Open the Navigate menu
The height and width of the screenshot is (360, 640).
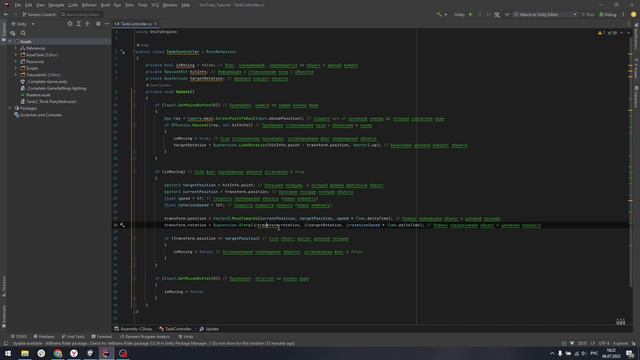(x=56, y=5)
